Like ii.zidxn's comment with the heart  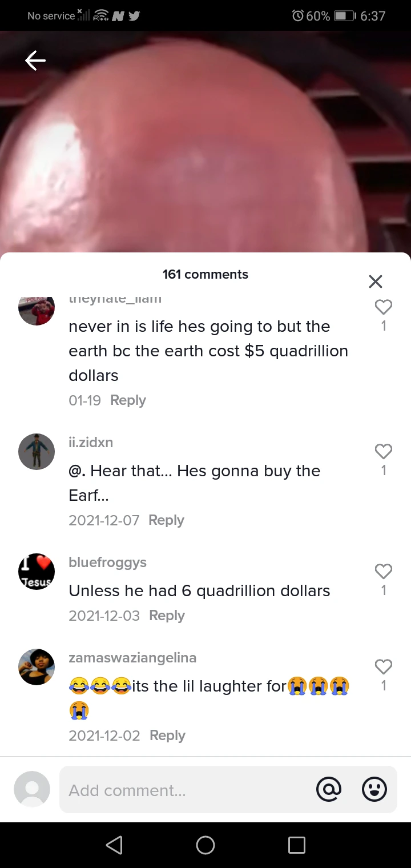point(384,452)
